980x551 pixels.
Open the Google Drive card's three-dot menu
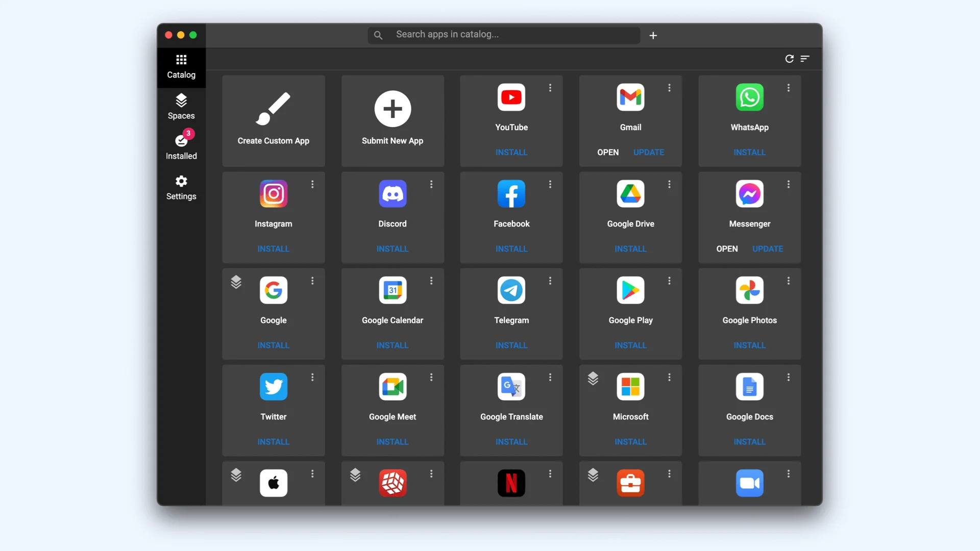point(669,184)
